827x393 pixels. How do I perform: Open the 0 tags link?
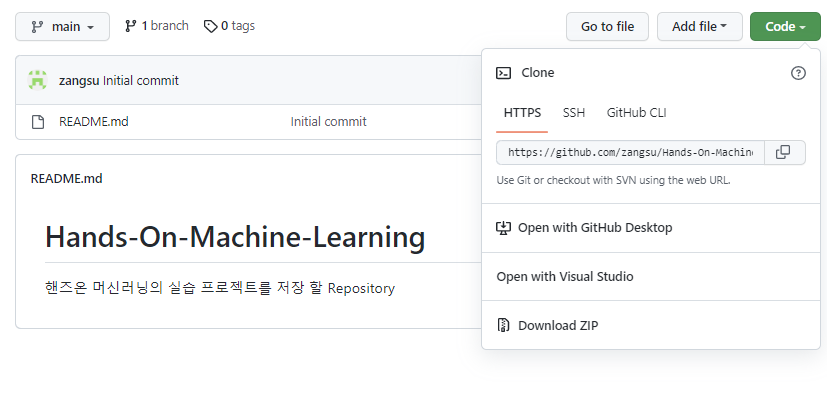229,26
